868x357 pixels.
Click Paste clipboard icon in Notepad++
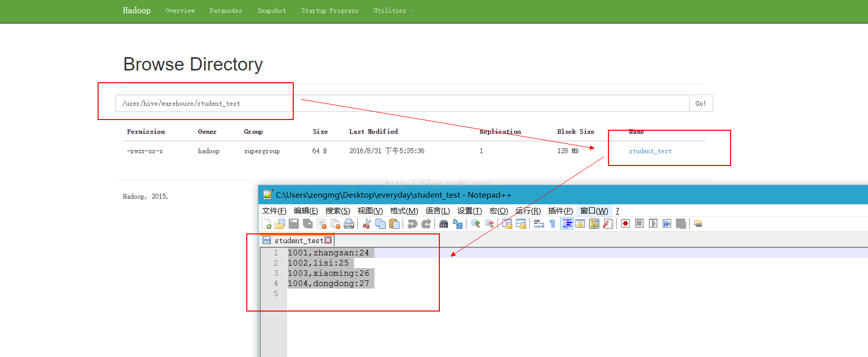pos(394,224)
